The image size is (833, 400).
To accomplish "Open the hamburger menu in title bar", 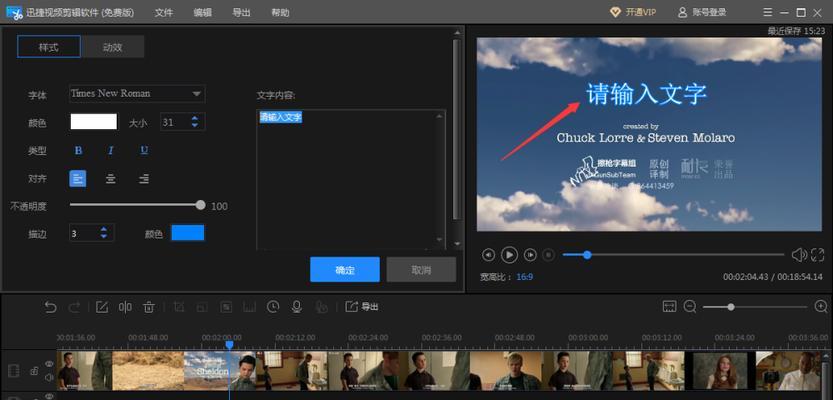I will pyautogui.click(x=768, y=12).
